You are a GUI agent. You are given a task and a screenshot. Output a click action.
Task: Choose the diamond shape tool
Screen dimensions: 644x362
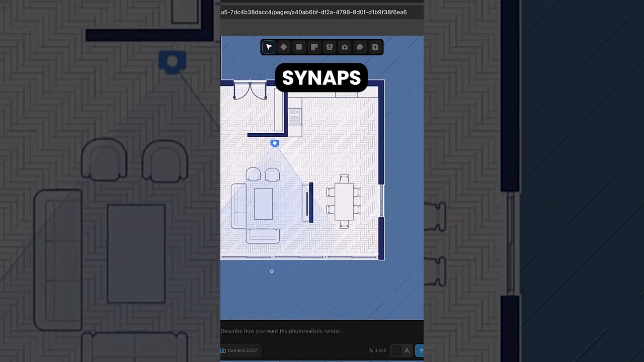tap(284, 47)
